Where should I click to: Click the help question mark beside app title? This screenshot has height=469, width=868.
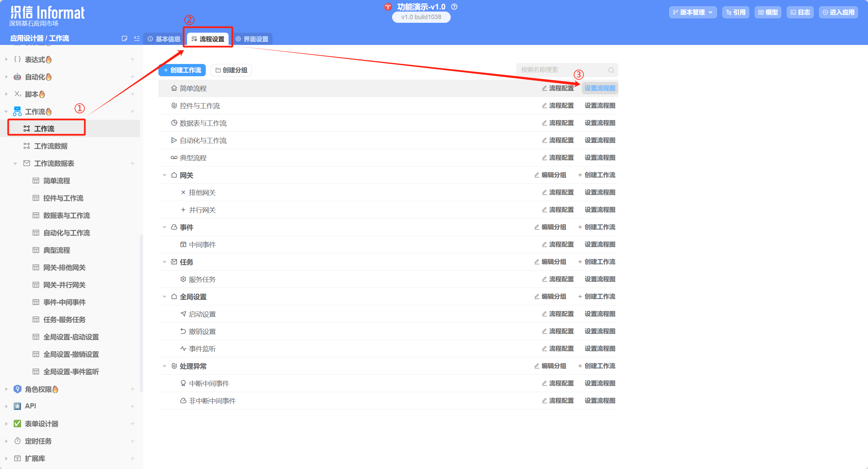tap(454, 7)
